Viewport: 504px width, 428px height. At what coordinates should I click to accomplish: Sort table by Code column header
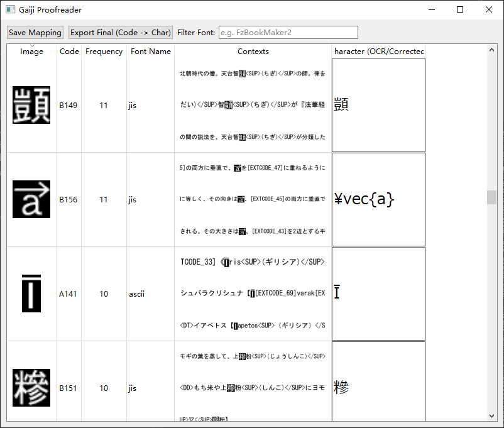(69, 52)
